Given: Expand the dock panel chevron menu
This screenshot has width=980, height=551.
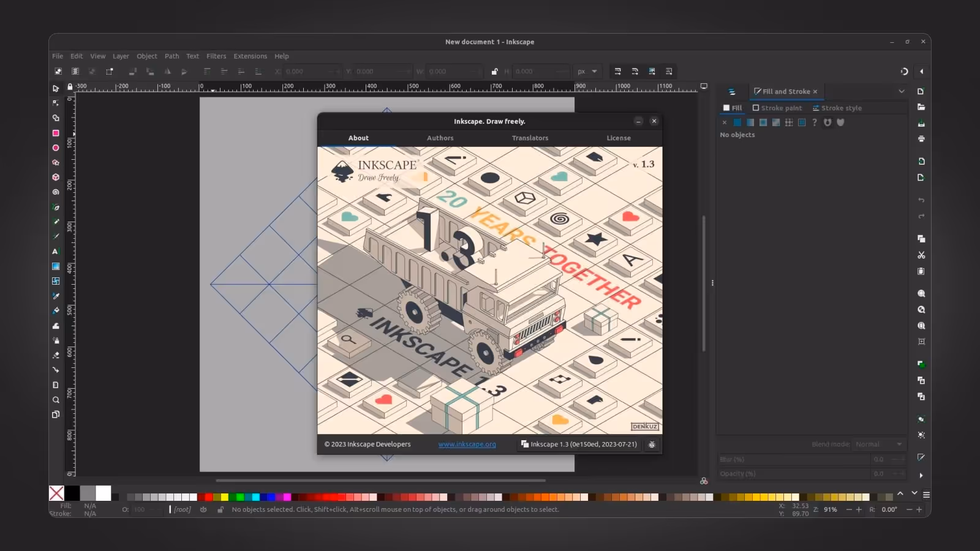Looking at the screenshot, I should pos(902,91).
